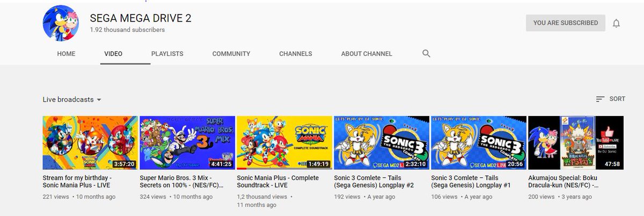This screenshot has height=216, width=644.
Task: Open Sonic 3 Longplay #2 thumbnail
Action: coord(382,143)
